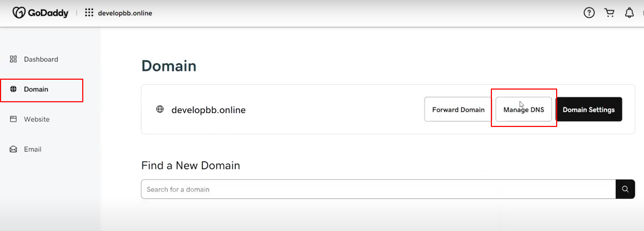Open the Email label in sidebar
Viewport: 644px width, 231px height.
pyautogui.click(x=32, y=149)
